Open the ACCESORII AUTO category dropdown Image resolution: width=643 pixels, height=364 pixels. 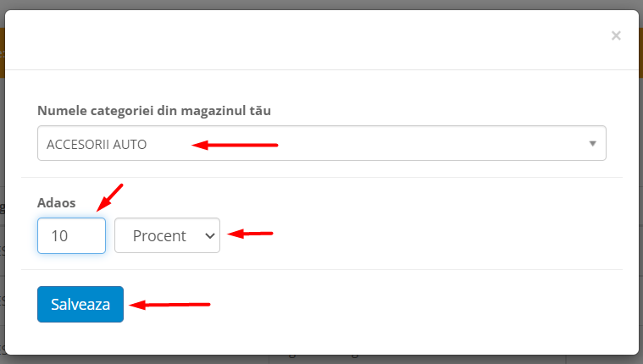point(321,143)
